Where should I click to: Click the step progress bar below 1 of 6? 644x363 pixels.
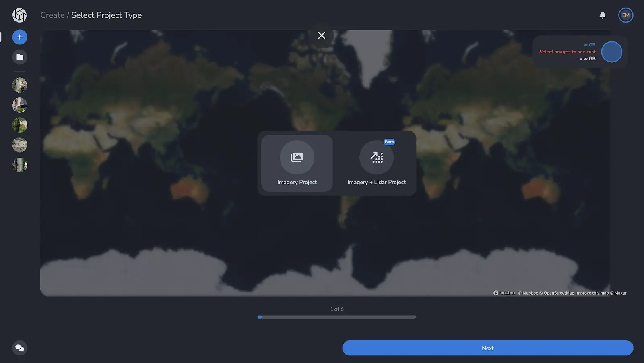pos(337,317)
